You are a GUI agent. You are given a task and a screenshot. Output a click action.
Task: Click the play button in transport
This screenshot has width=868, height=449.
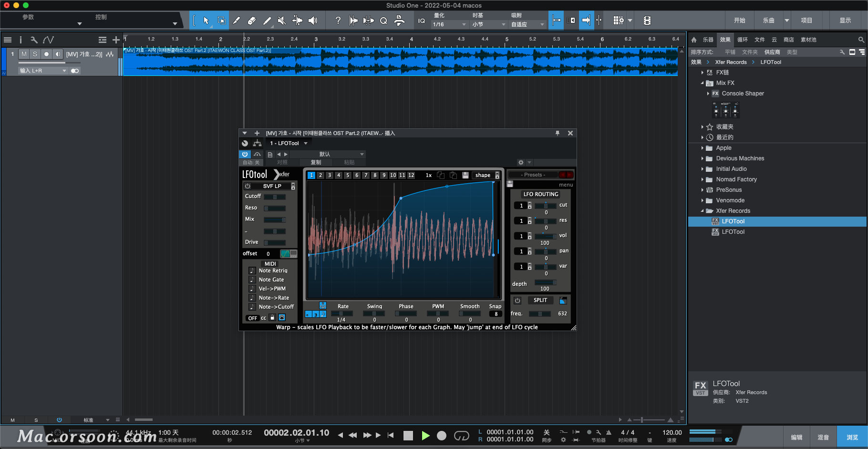(425, 435)
